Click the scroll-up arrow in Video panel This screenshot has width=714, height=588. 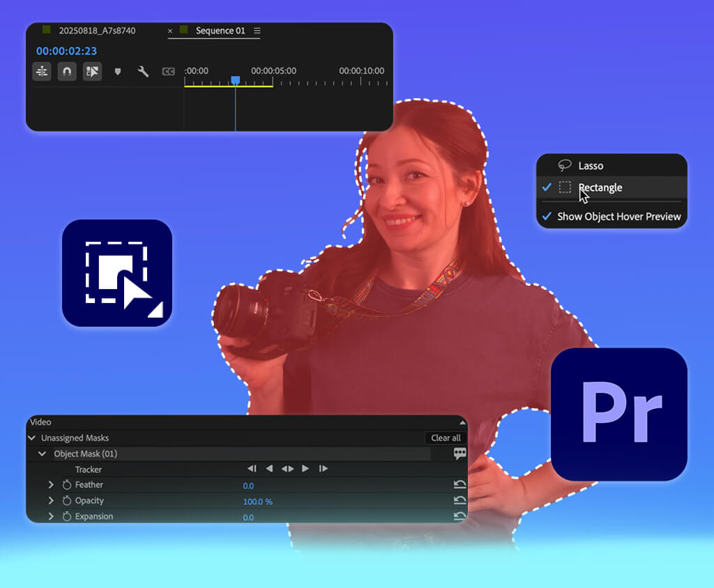click(463, 423)
